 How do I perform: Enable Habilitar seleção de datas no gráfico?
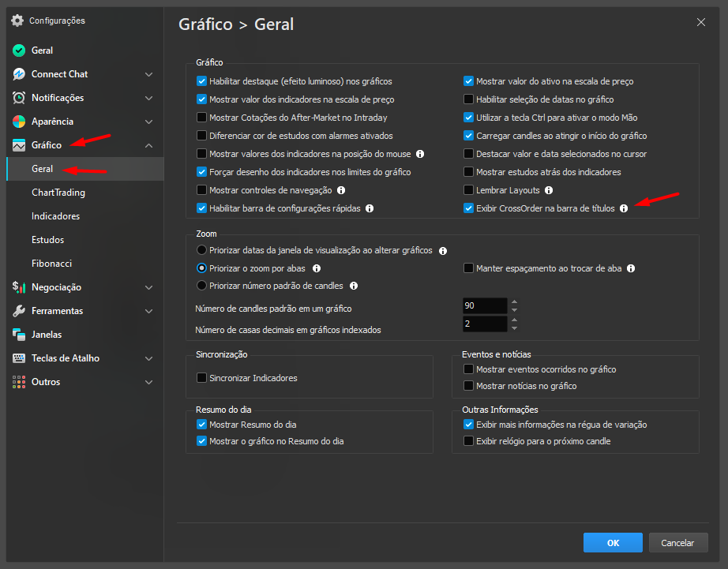pos(468,99)
